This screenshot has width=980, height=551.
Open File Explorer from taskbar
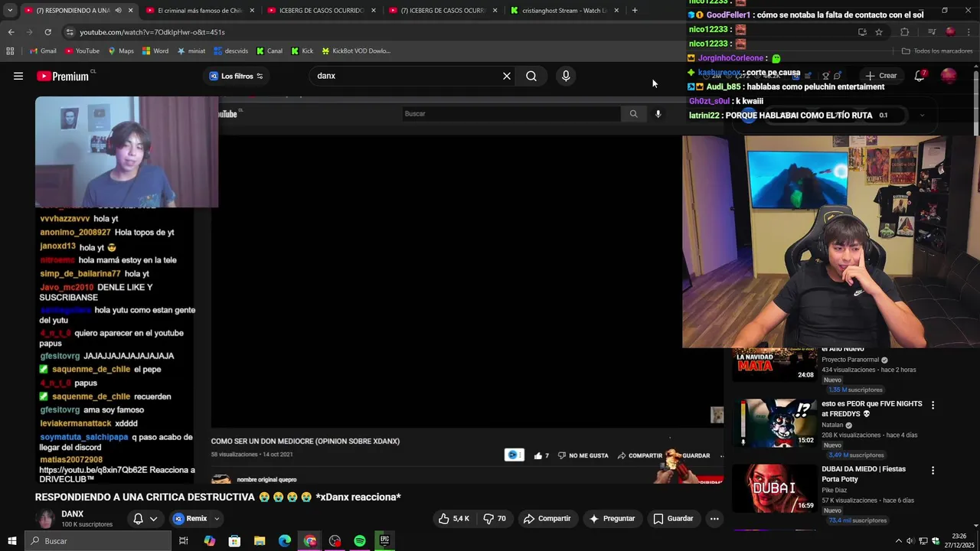click(260, 541)
